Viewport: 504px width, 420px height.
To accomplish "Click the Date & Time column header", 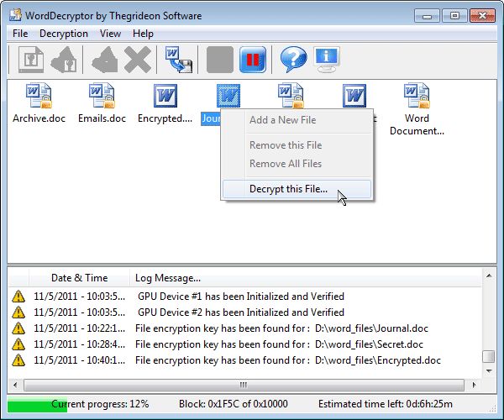I will tap(80, 278).
